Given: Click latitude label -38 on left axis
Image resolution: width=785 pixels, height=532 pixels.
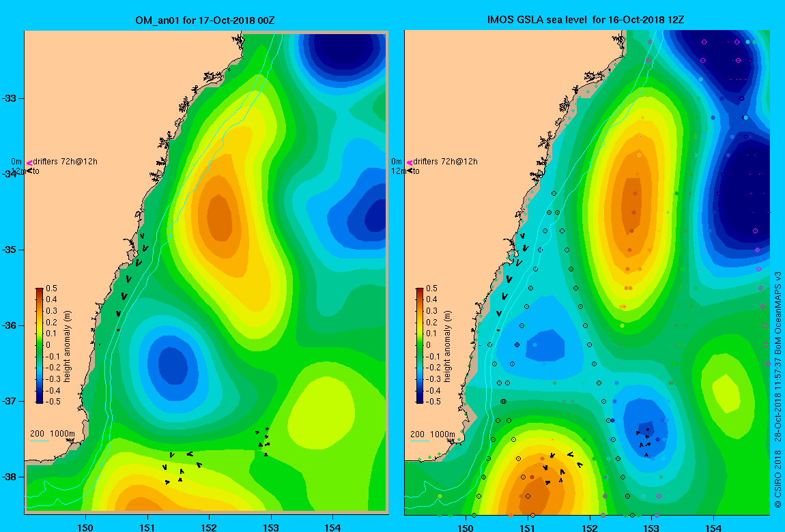Looking at the screenshot, I should (x=10, y=477).
